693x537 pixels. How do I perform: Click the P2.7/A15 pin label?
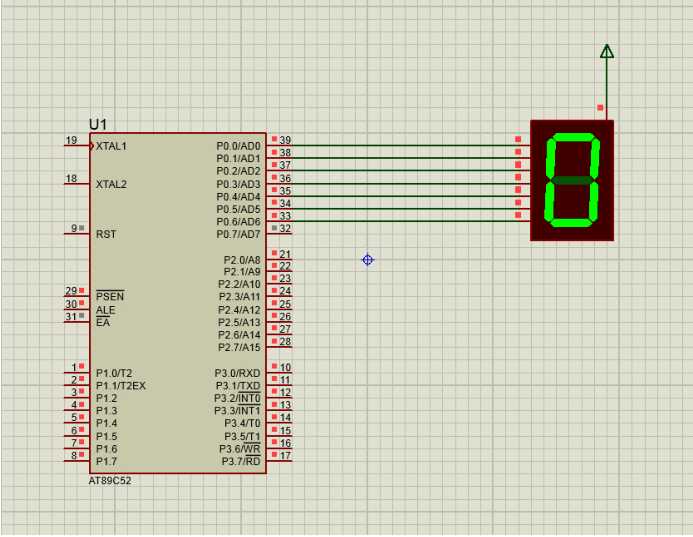pyautogui.click(x=239, y=348)
